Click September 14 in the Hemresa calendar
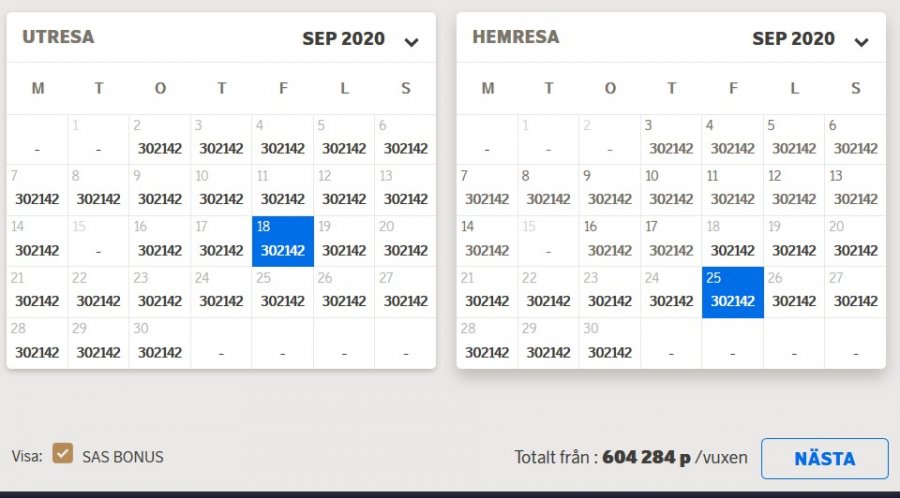 [487, 241]
